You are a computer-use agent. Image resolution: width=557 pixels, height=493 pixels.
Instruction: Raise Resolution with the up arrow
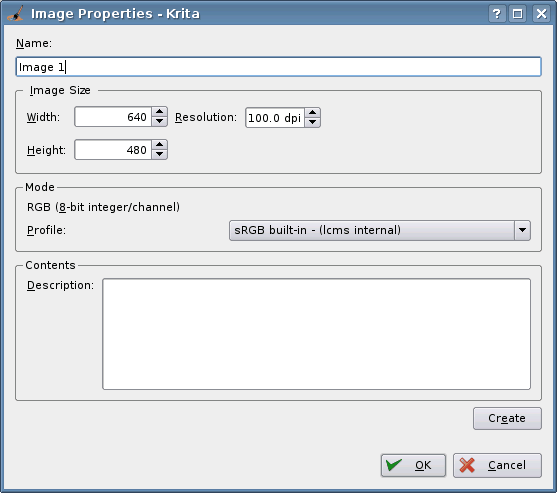coord(312,113)
